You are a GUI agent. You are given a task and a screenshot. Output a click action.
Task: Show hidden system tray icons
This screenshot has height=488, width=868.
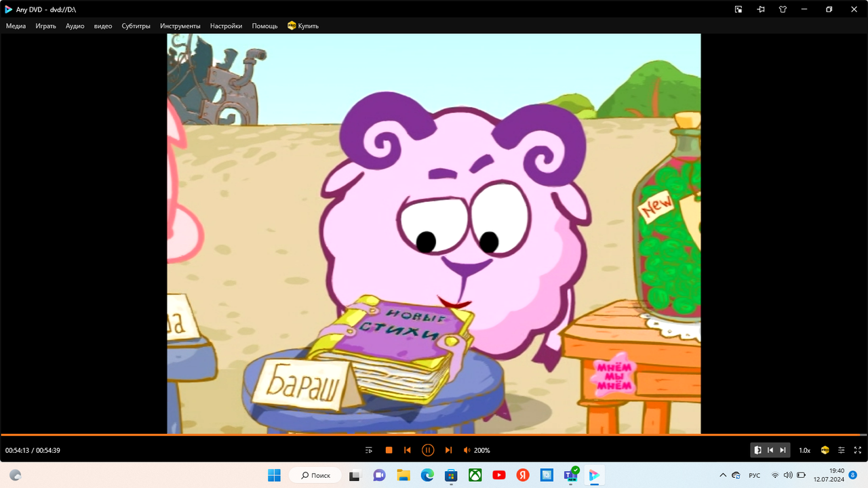pyautogui.click(x=723, y=475)
